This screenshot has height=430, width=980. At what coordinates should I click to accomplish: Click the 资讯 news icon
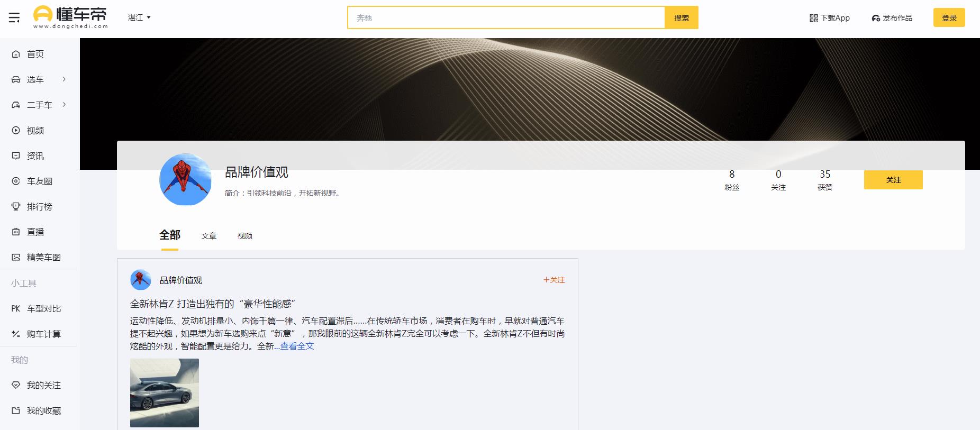click(x=16, y=155)
